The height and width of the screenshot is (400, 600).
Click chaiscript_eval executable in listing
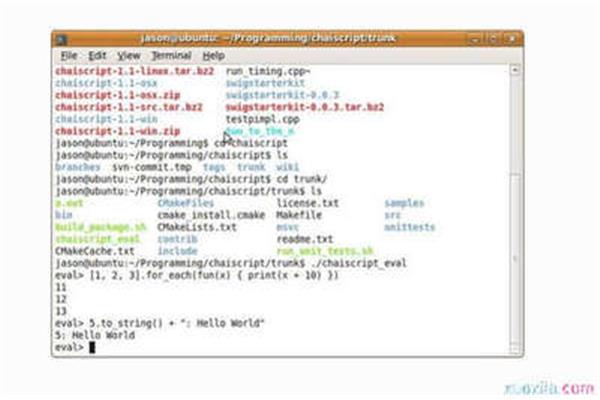98,239
